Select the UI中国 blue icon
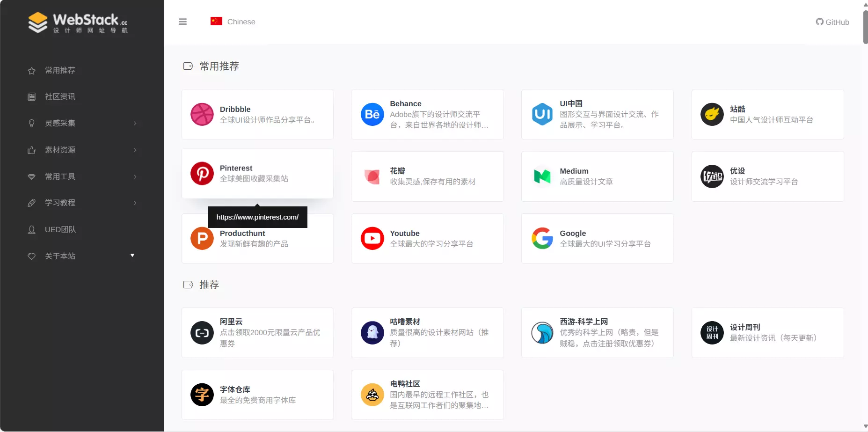Viewport: 868px width, 432px height. 542,113
